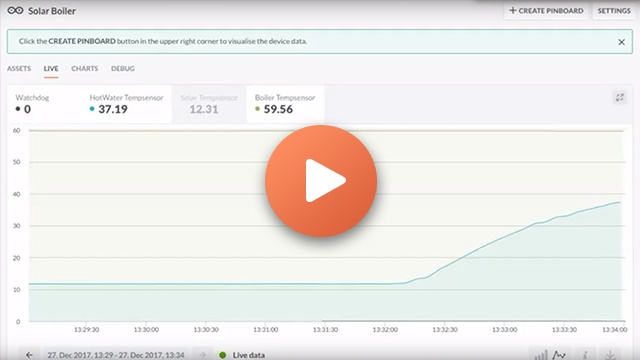Click the Watchdog series black dot

tap(18, 109)
